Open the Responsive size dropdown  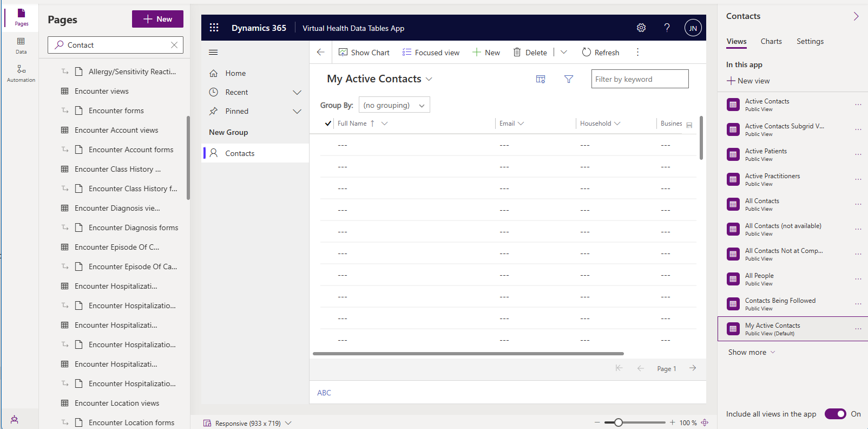pos(247,423)
